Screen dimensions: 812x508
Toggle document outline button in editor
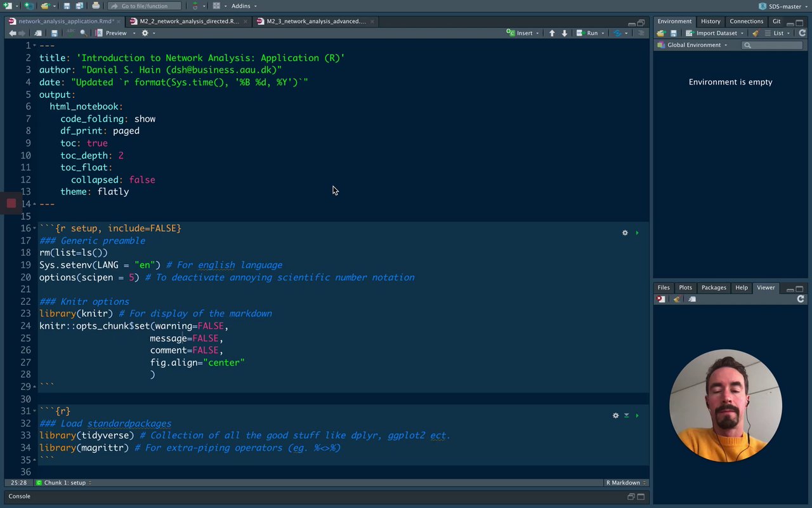[641, 33]
